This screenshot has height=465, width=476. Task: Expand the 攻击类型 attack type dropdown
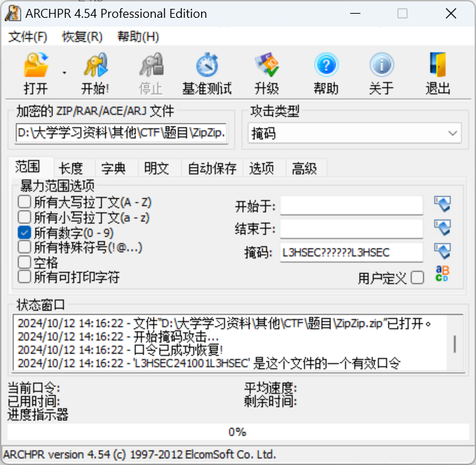point(453,134)
